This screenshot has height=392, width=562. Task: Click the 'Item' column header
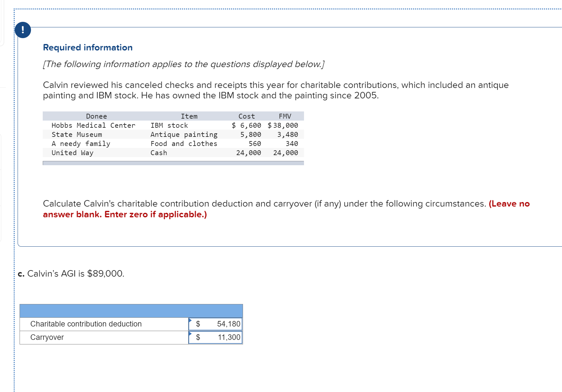pos(189,116)
